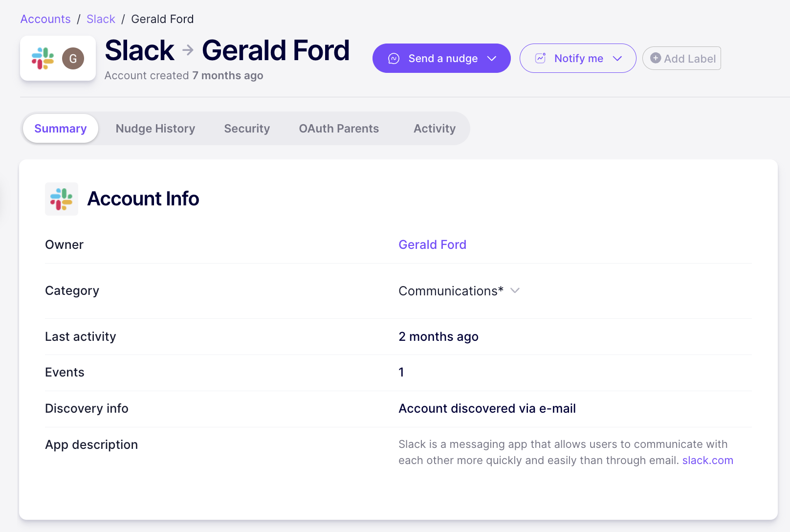The image size is (790, 532).
Task: Open the owner link Gerald Ford
Action: click(x=432, y=244)
